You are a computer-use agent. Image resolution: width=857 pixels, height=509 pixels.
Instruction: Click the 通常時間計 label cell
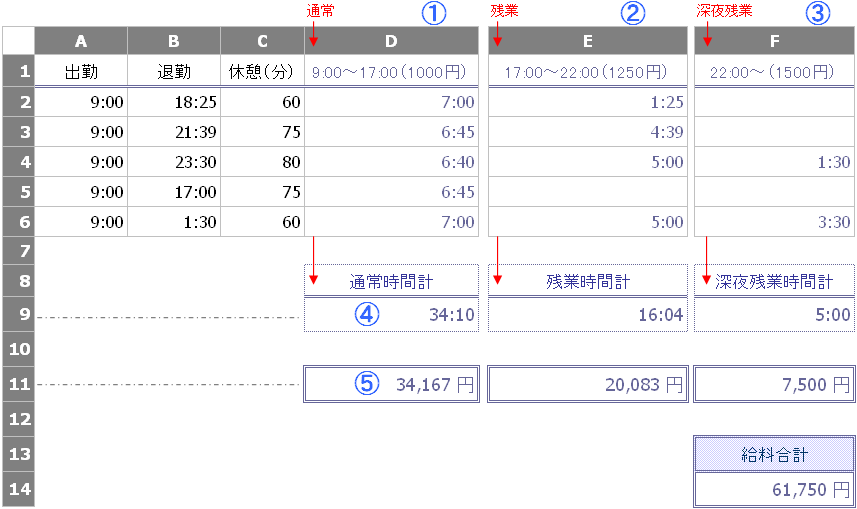tap(391, 281)
